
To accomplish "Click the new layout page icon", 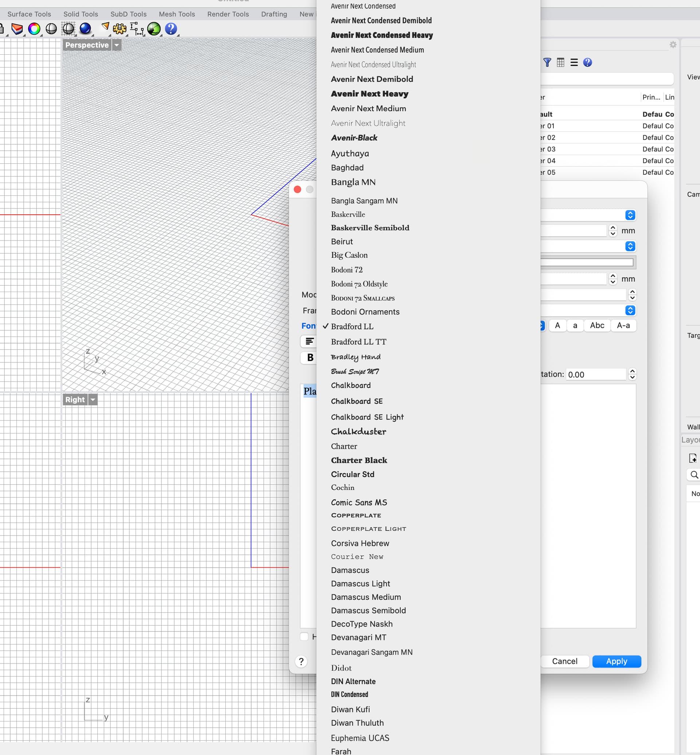I will coord(693,458).
